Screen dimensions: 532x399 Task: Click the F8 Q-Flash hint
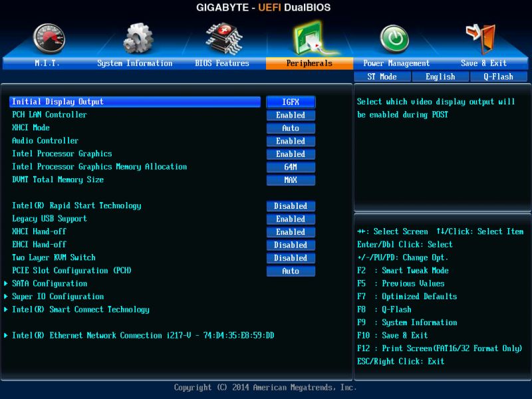384,309
